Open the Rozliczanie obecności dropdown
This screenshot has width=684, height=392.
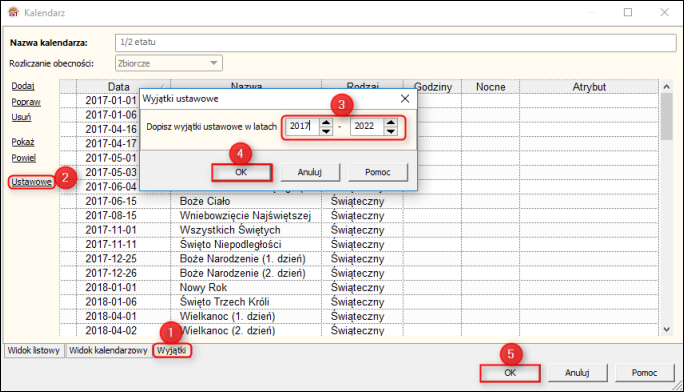[x=213, y=63]
